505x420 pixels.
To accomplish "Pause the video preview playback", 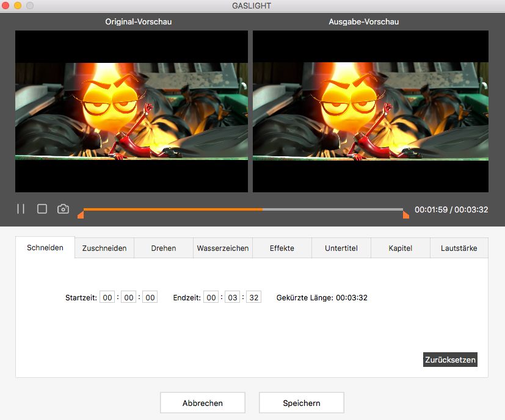I will click(21, 209).
